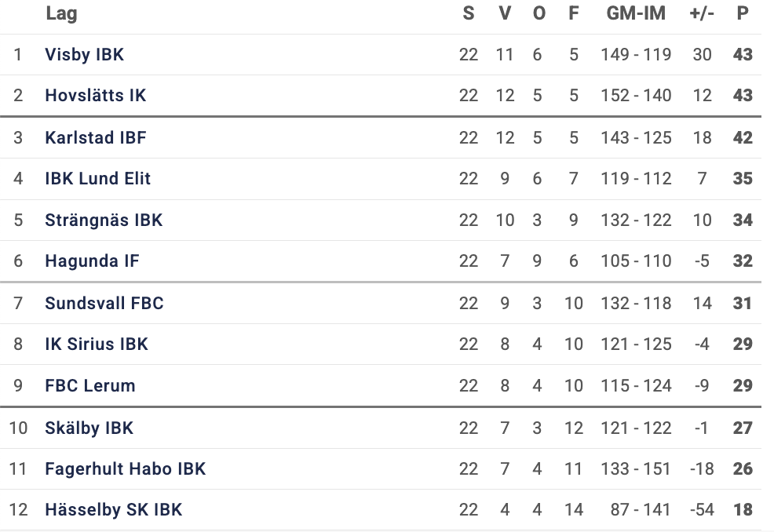Select IBK Lund Elit in standings
The width and height of the screenshot is (774, 532).
[x=98, y=179]
